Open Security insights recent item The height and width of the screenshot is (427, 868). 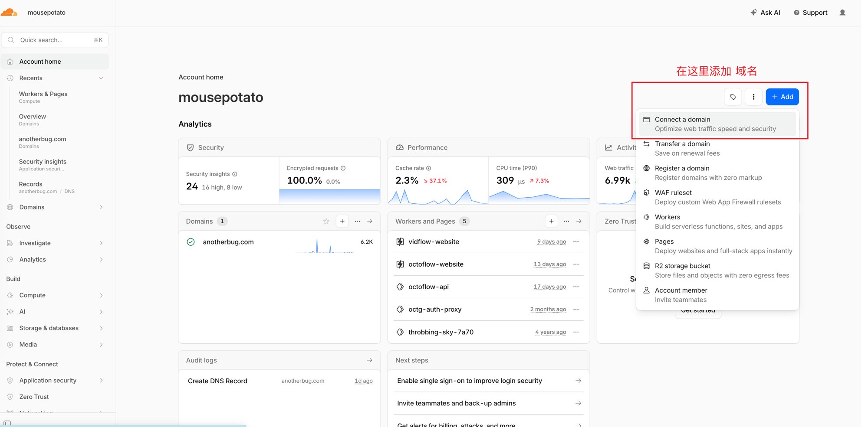point(43,165)
